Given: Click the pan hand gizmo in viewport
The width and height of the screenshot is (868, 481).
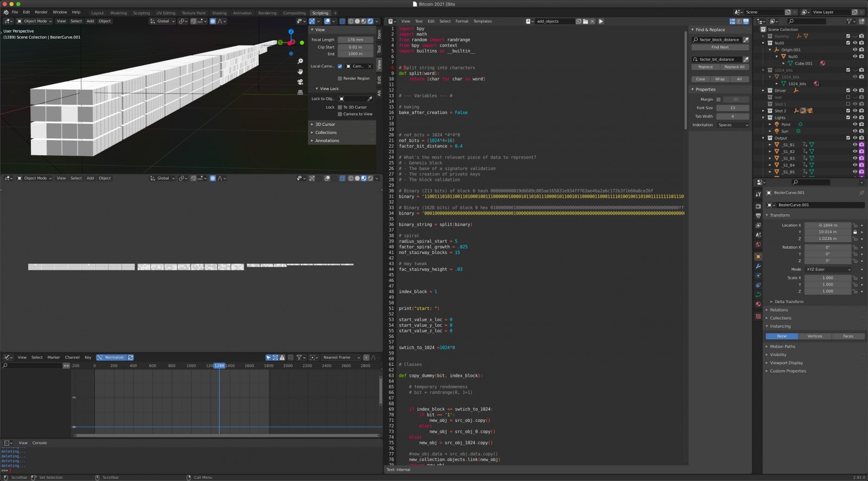Looking at the screenshot, I should (x=300, y=72).
